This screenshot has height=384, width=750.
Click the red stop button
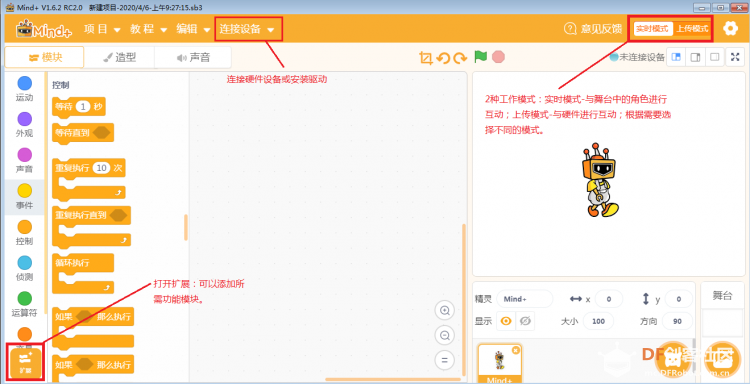[x=498, y=57]
